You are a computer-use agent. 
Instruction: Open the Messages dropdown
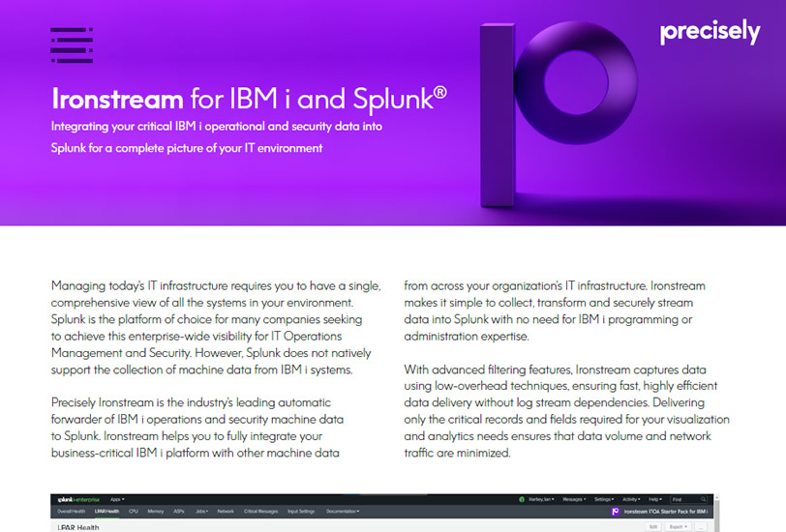574,499
